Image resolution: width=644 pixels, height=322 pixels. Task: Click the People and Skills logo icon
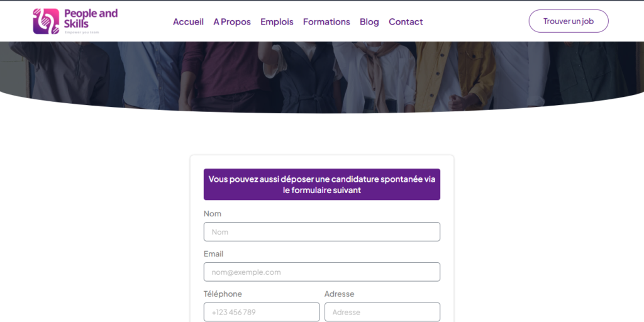tap(46, 21)
